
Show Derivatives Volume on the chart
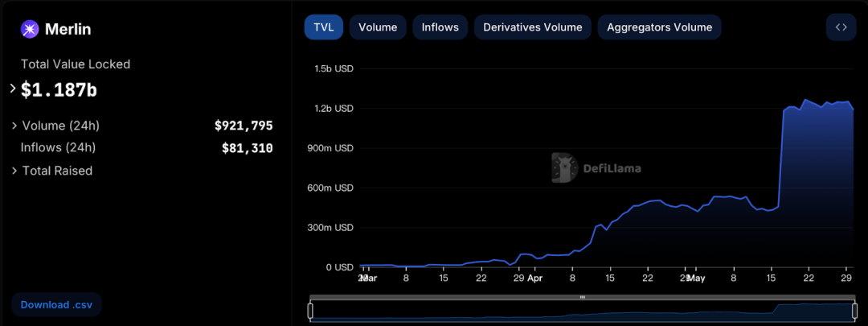pos(533,27)
